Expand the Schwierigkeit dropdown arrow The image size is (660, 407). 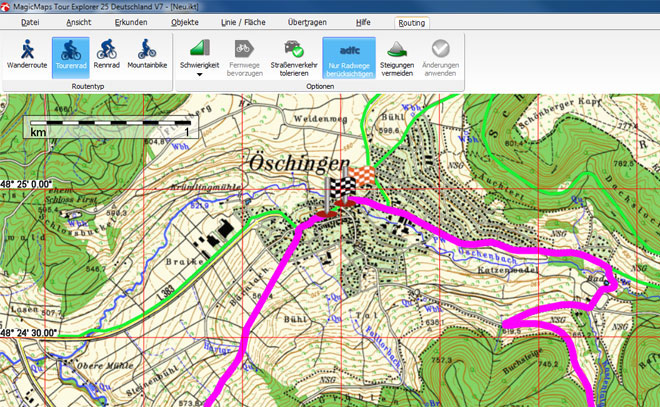[x=199, y=74]
